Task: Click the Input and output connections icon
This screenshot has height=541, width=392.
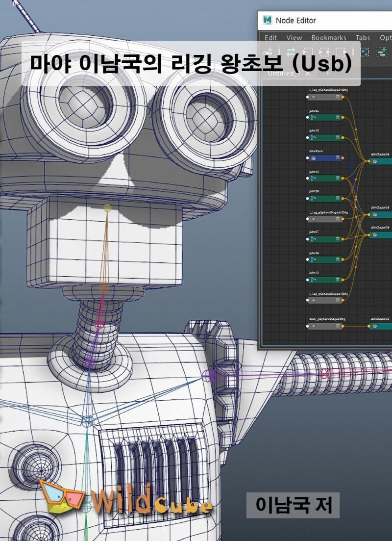Action: pos(324,52)
